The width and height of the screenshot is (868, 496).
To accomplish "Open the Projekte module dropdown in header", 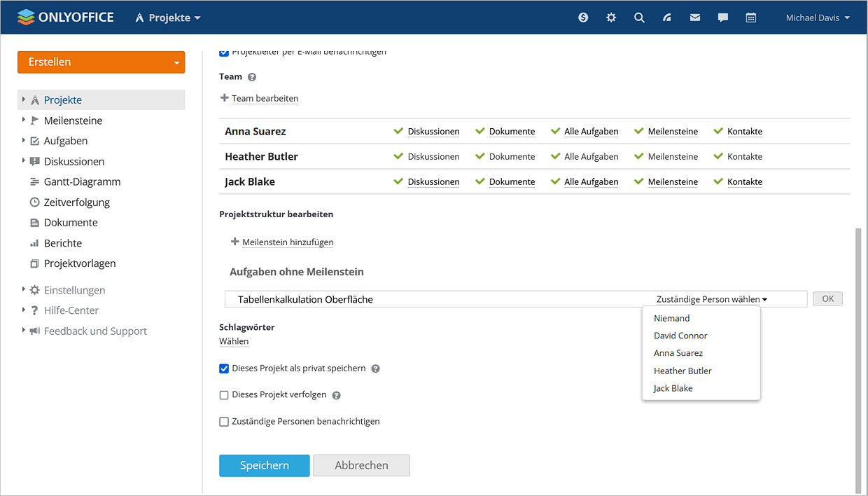I will coord(168,18).
